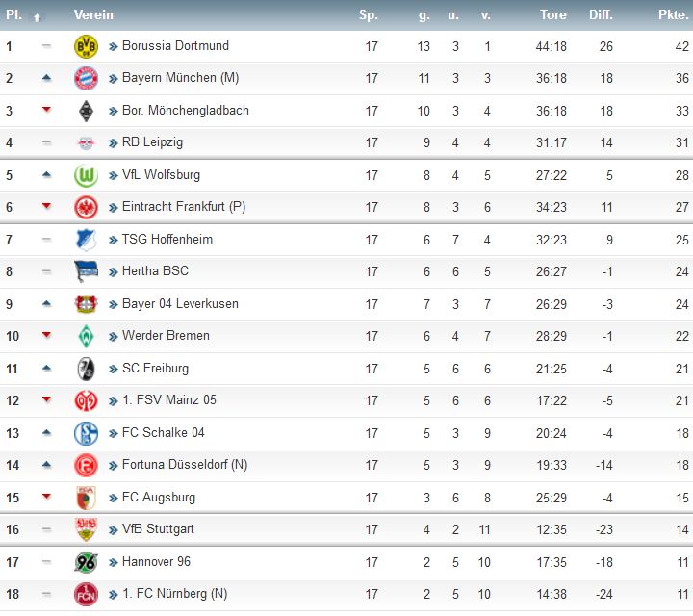Sort the table by Tore column

point(553,15)
